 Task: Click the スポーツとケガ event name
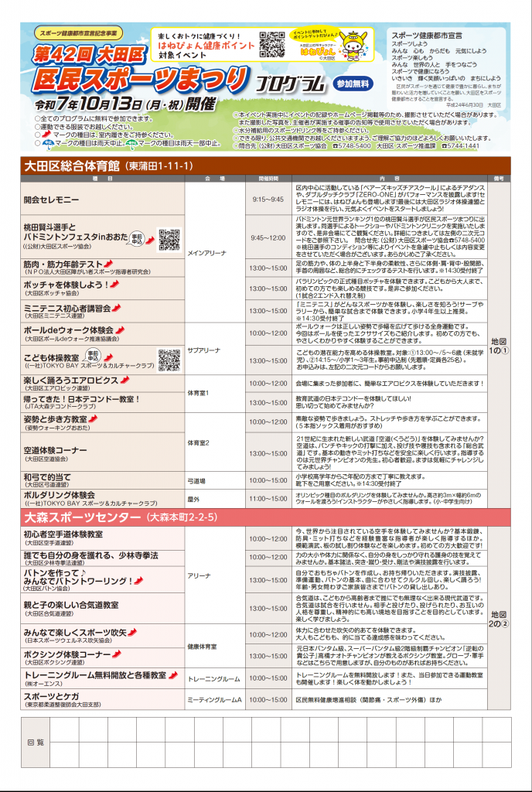52,696
